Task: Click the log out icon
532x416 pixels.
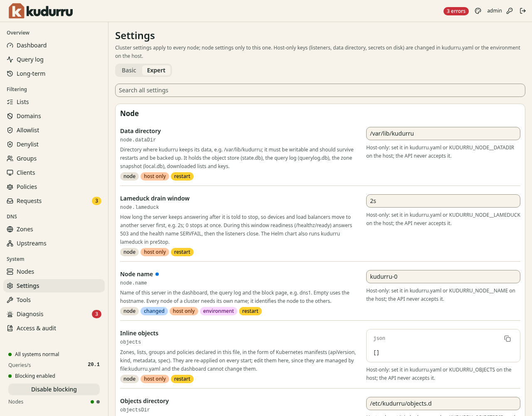Action: (523, 11)
